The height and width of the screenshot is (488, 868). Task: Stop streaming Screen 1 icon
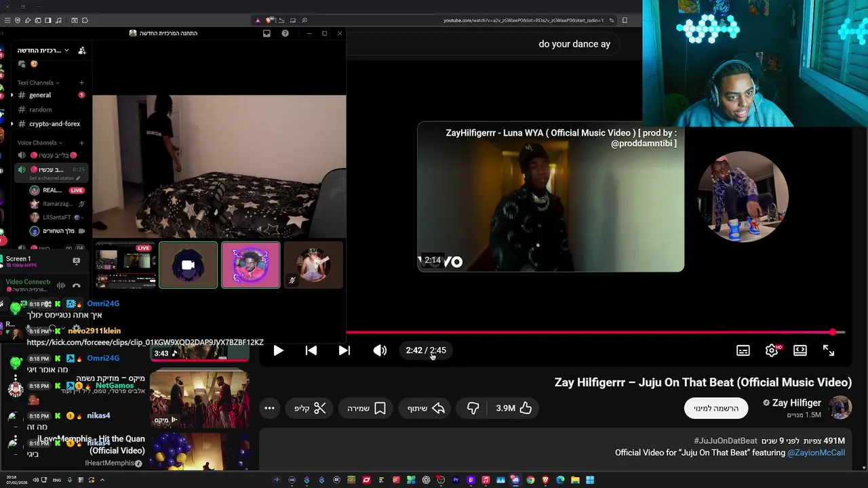tap(76, 261)
